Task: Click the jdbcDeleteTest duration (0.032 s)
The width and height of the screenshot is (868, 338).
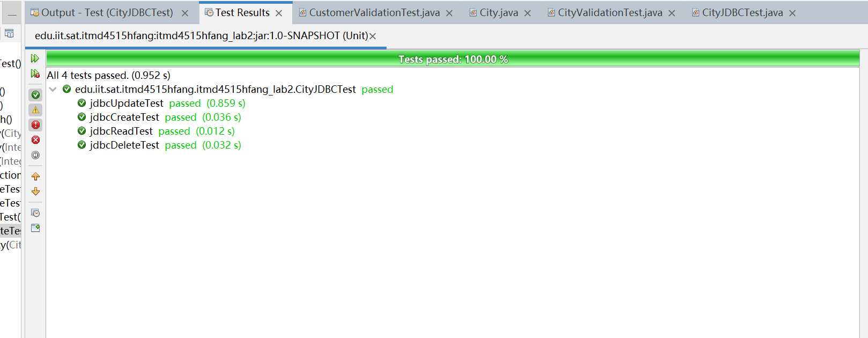Action: [x=222, y=145]
